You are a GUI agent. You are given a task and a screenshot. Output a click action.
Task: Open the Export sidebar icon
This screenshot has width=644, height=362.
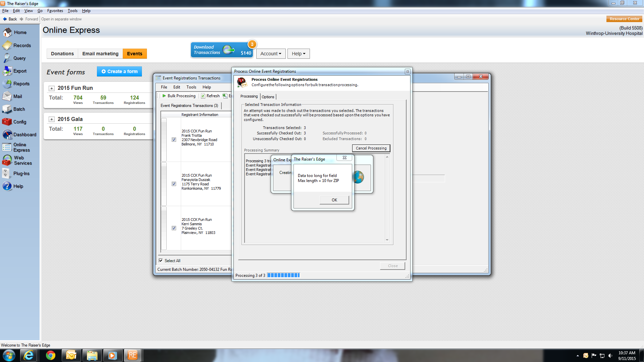(7, 71)
